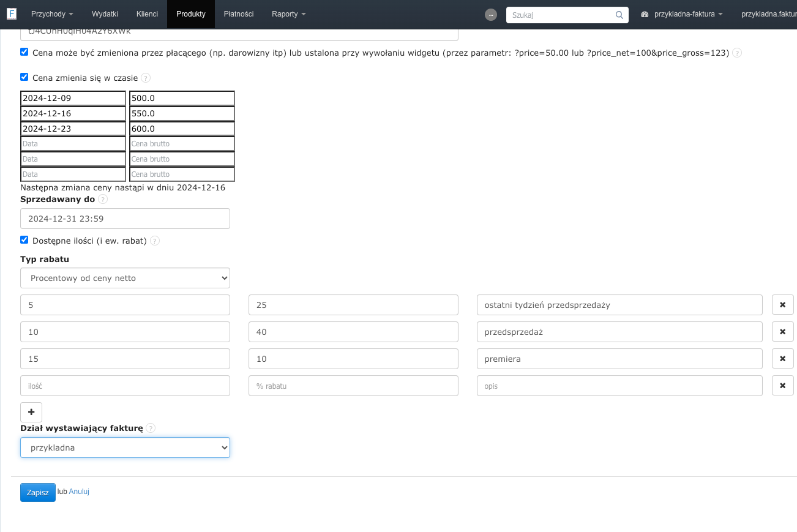
Task: Remove the empty discount row
Action: coord(783,386)
